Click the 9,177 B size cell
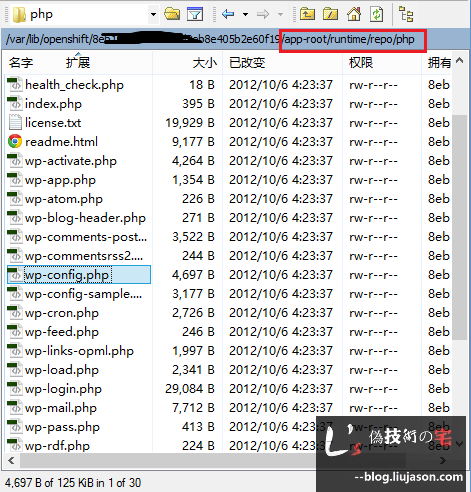Screen dimensions: 471x492 coord(193,142)
